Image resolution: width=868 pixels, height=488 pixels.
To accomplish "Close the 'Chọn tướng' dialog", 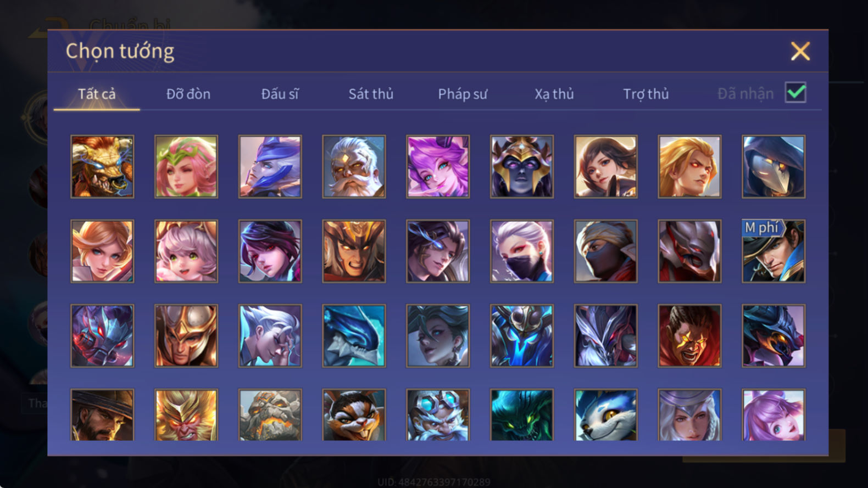I will [800, 51].
